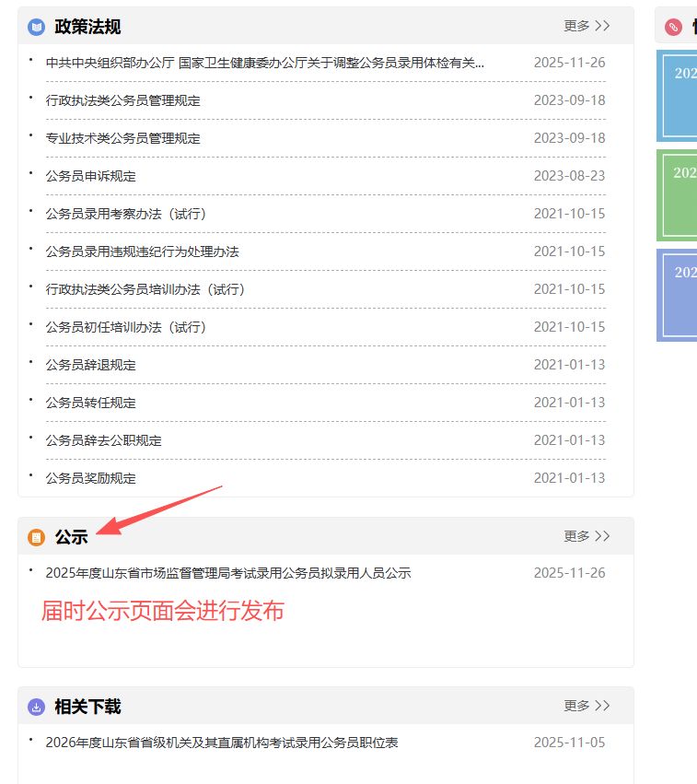
Task: Open the 专业技术类公务员管理规定 article
Action: click(122, 138)
